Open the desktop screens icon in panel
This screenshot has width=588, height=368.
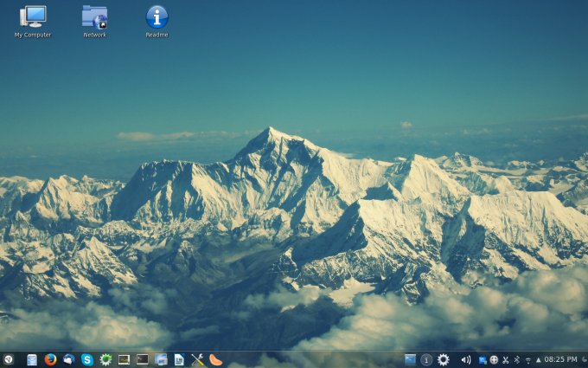coord(161,359)
